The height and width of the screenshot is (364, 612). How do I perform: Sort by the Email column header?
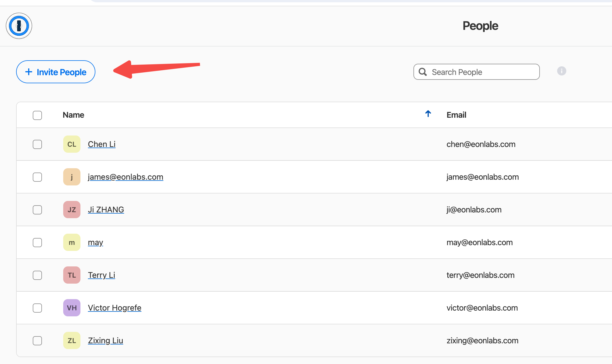point(456,115)
